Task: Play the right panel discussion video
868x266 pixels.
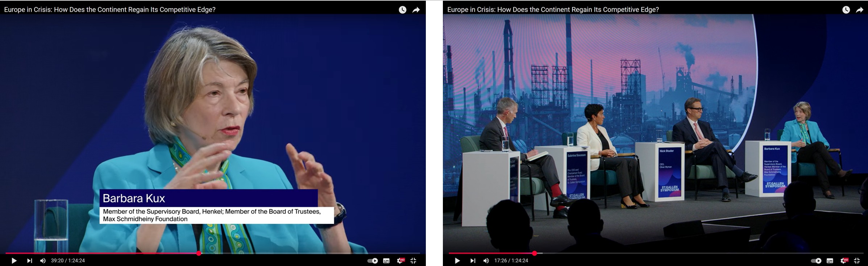Action: tap(457, 261)
